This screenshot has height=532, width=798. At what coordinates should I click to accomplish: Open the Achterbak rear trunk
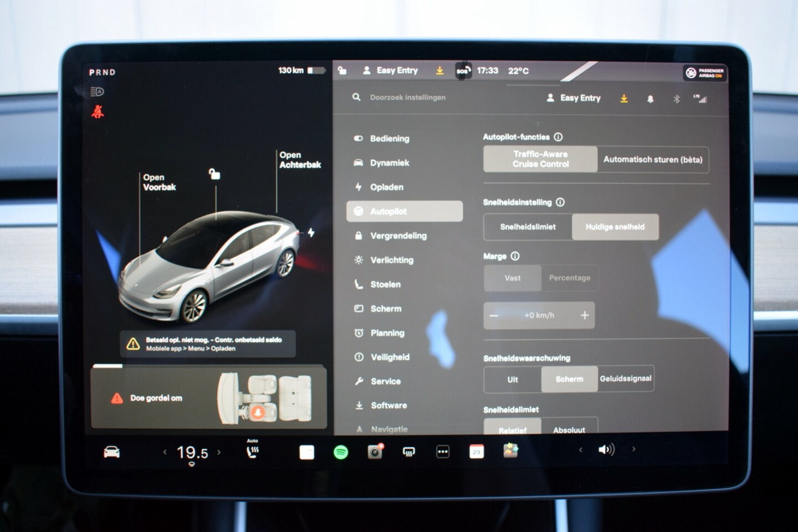[x=300, y=160]
